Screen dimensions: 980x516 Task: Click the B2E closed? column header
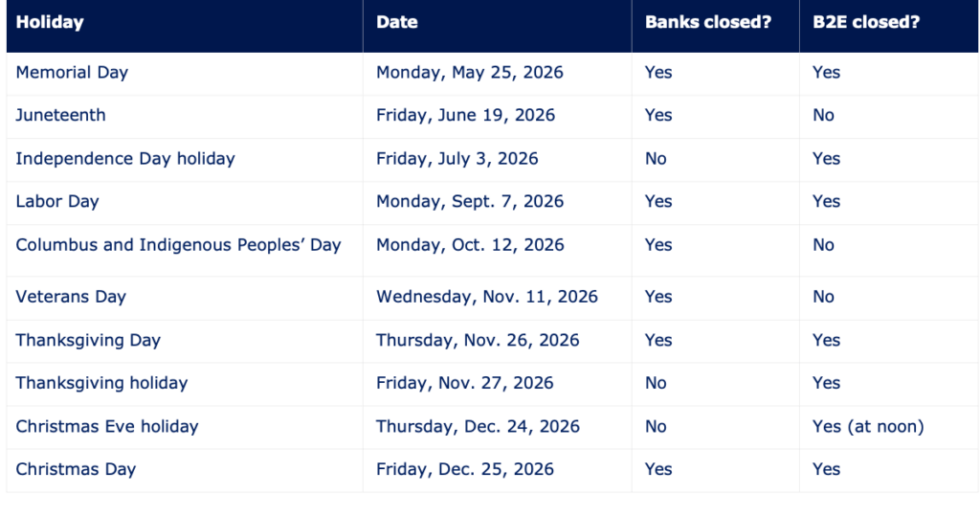(859, 22)
